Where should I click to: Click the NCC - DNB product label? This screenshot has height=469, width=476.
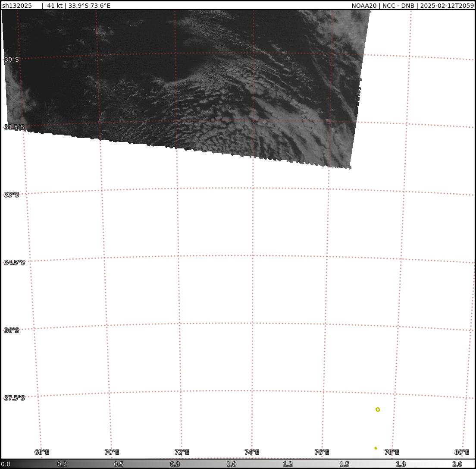click(x=398, y=6)
